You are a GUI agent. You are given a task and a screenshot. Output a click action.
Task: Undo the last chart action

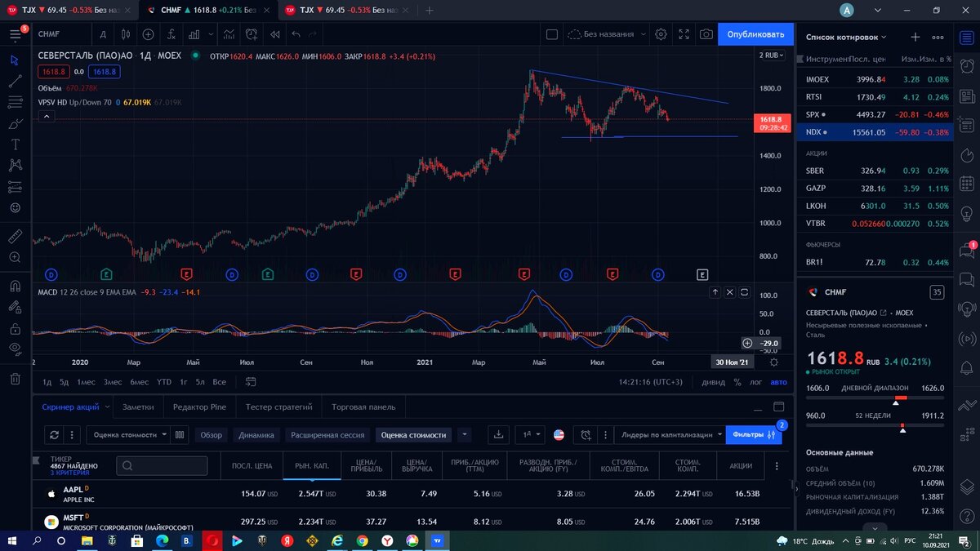click(296, 34)
